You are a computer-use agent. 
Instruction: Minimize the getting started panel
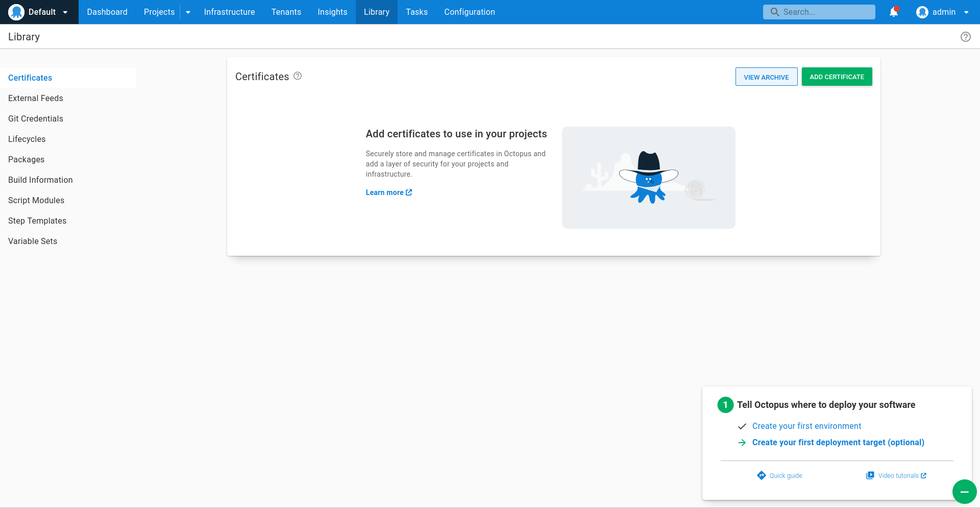[964, 492]
